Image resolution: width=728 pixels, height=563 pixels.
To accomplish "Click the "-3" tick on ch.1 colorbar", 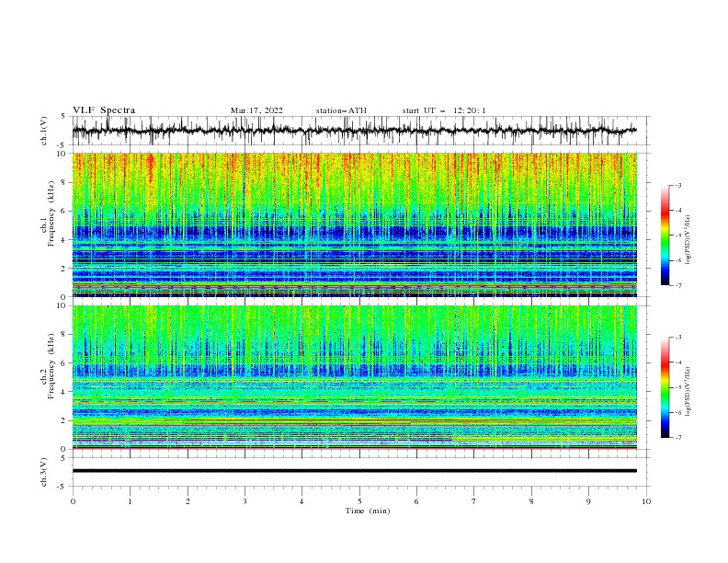I will click(x=678, y=185).
